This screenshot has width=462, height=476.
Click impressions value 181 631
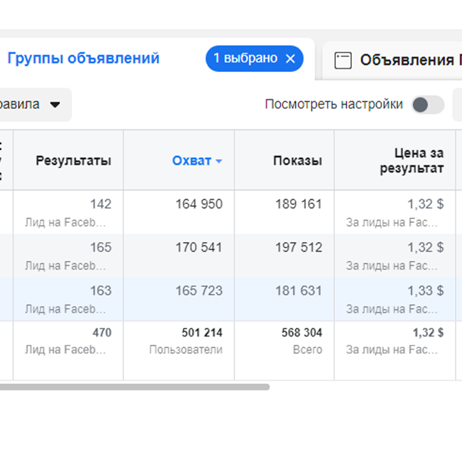[298, 291]
